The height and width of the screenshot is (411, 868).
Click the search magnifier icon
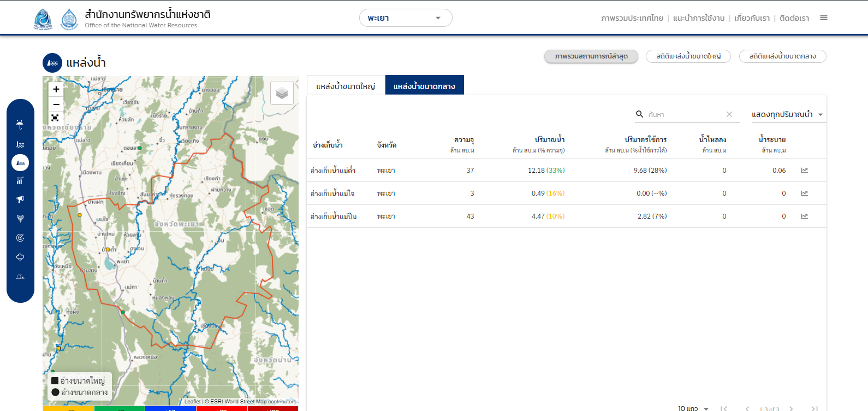point(639,114)
